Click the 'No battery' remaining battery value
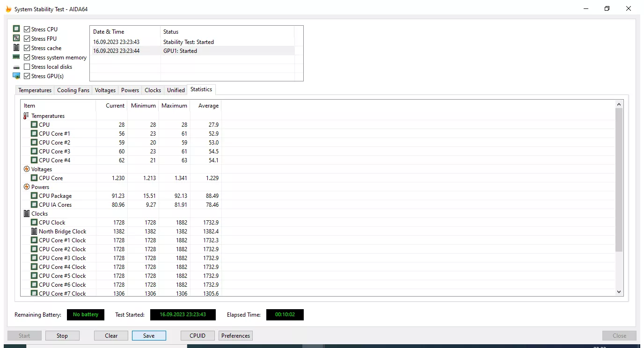The width and height of the screenshot is (644, 348). [86, 315]
